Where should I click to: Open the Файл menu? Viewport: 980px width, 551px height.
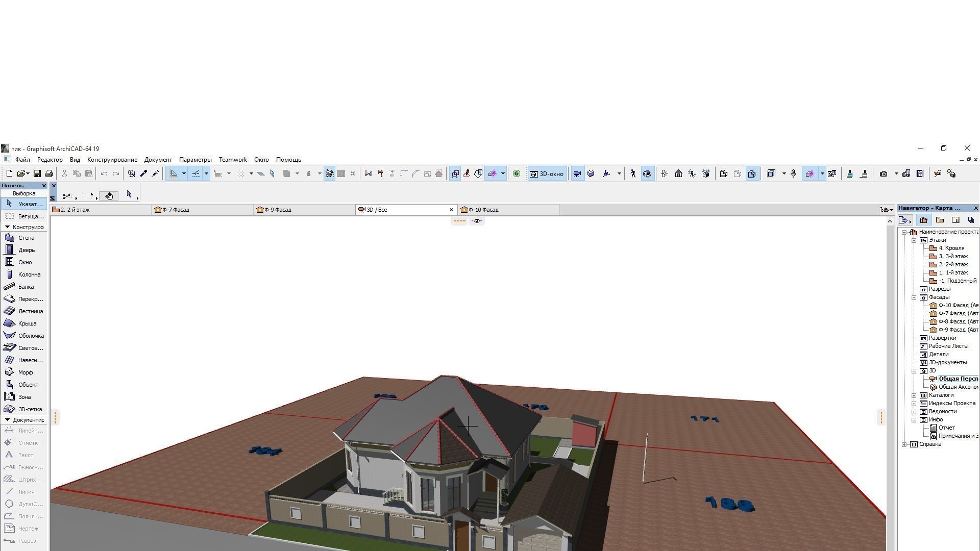click(22, 160)
